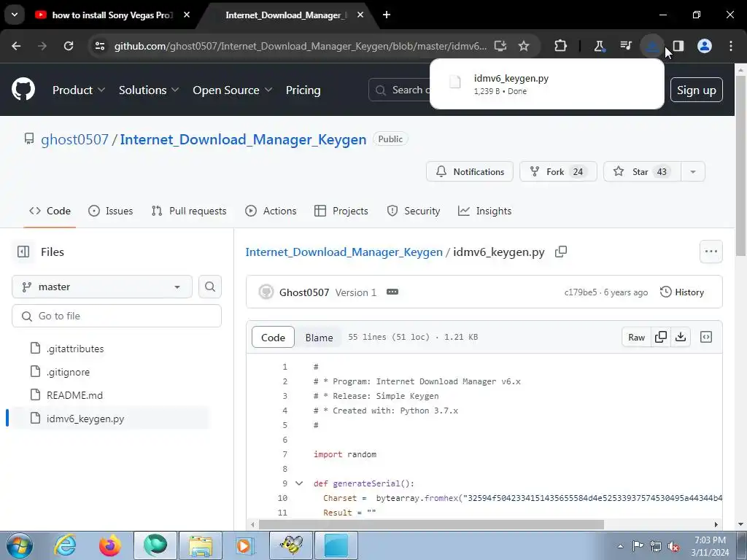Copy raw file contents icon

click(661, 337)
